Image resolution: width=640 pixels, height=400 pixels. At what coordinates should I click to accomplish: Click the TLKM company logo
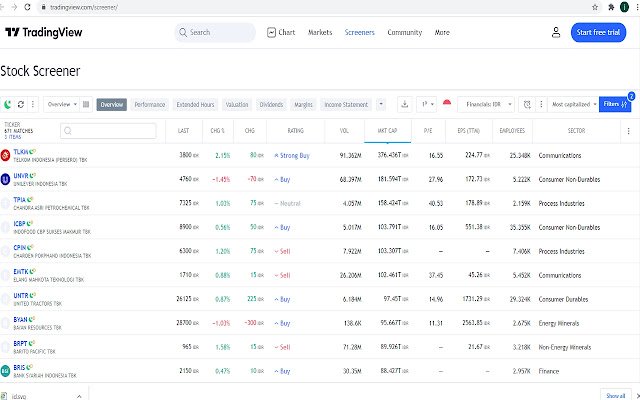pos(5,155)
